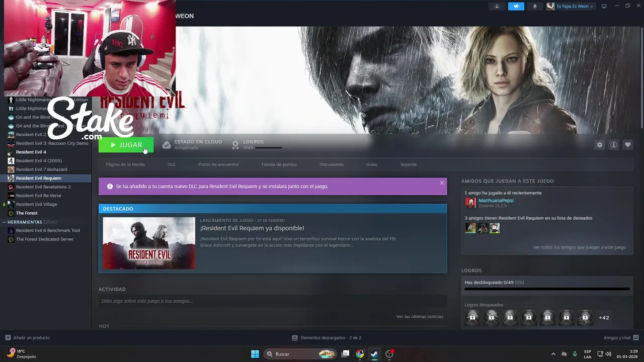
Task: Open the Guías tab
Action: [x=372, y=164]
